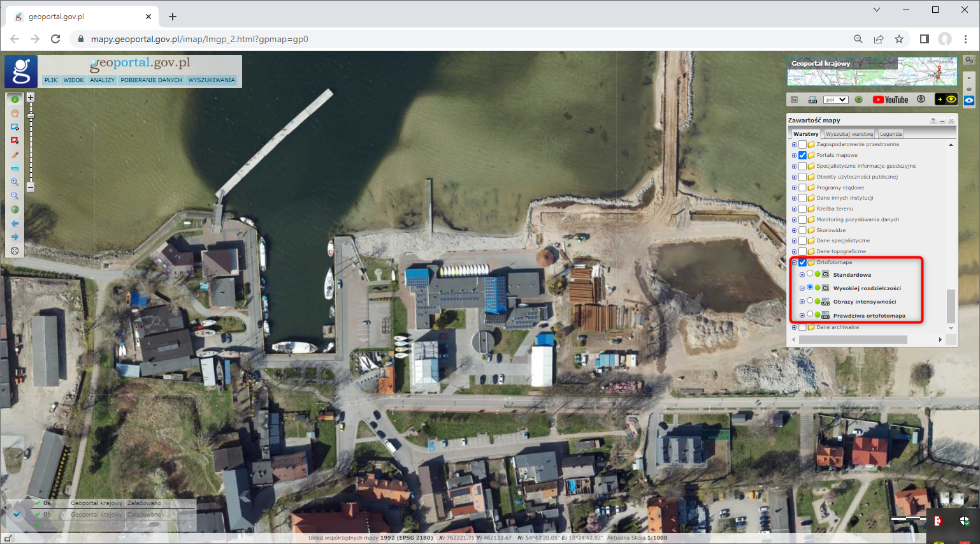Click the browser address bar

pos(255,39)
